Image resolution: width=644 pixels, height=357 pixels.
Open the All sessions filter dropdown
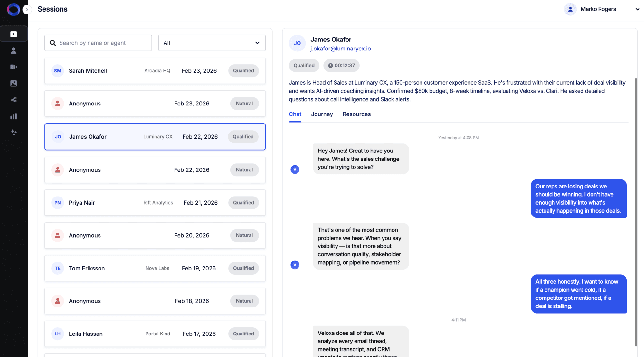212,43
